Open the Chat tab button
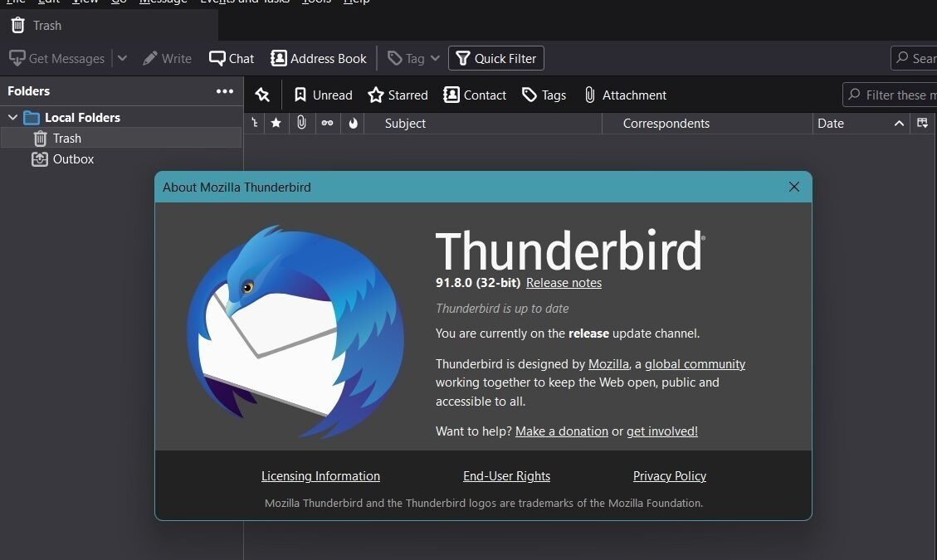The width and height of the screenshot is (937, 560). coord(232,59)
